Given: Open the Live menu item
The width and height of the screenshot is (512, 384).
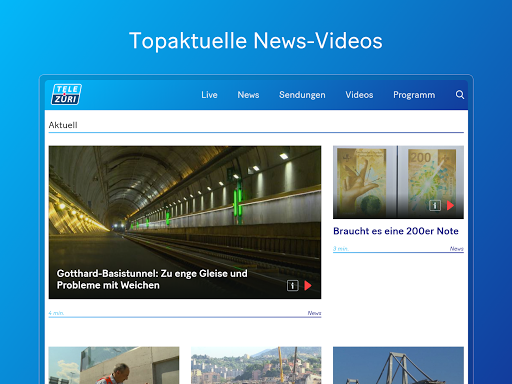Looking at the screenshot, I should coord(209,95).
